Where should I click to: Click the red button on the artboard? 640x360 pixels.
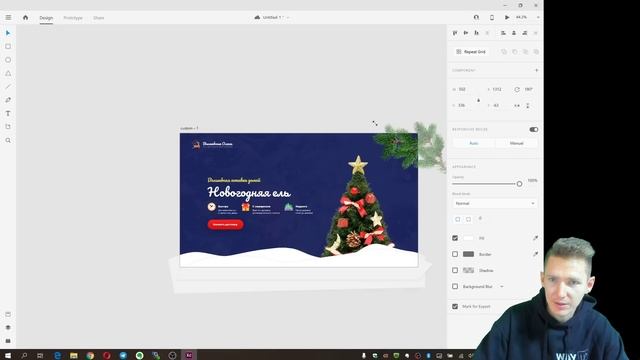[x=225, y=224]
